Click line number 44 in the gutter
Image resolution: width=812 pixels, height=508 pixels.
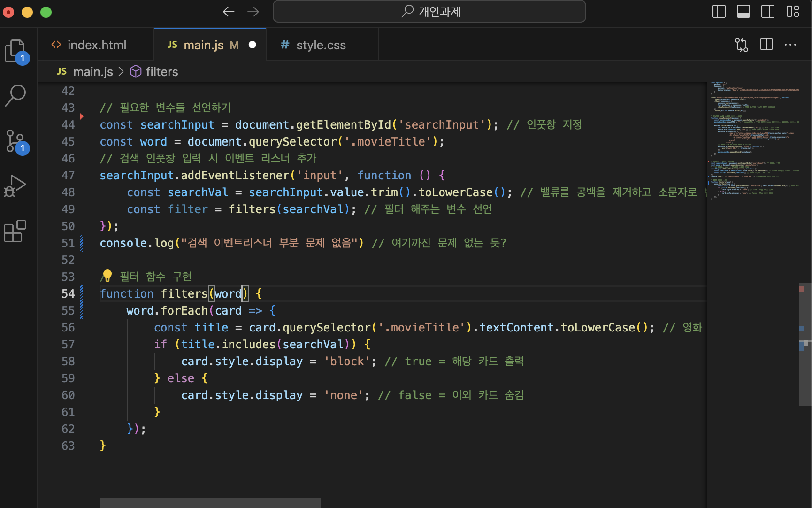tap(68, 125)
